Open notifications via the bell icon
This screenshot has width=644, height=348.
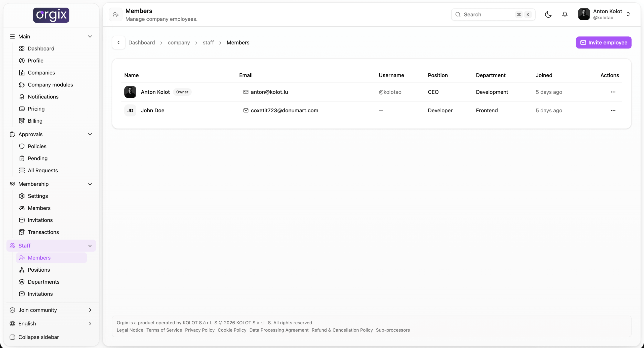565,15
